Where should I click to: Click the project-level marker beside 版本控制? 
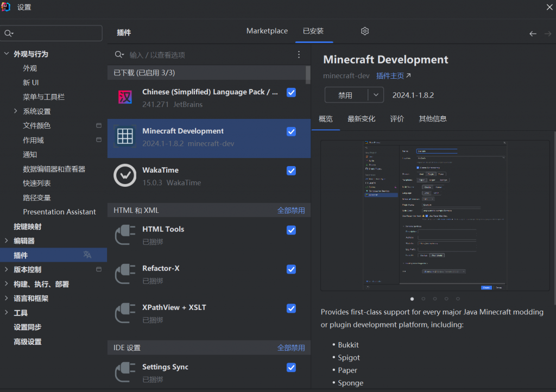click(x=99, y=269)
